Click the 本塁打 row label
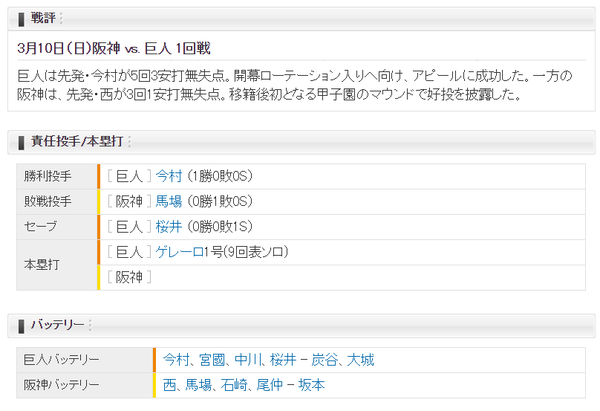 (41, 264)
